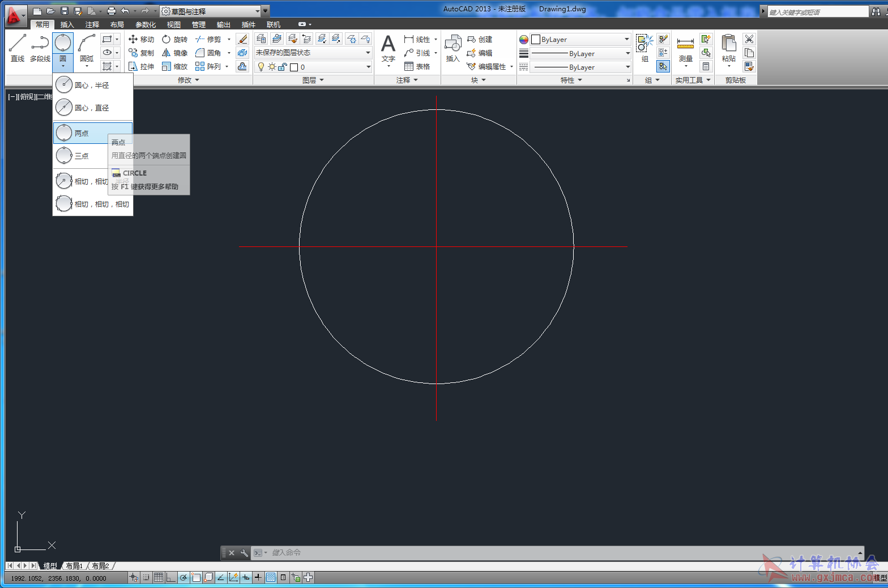Click the Cut scissors icon in clipboard panel
The height and width of the screenshot is (588, 888).
tap(749, 39)
